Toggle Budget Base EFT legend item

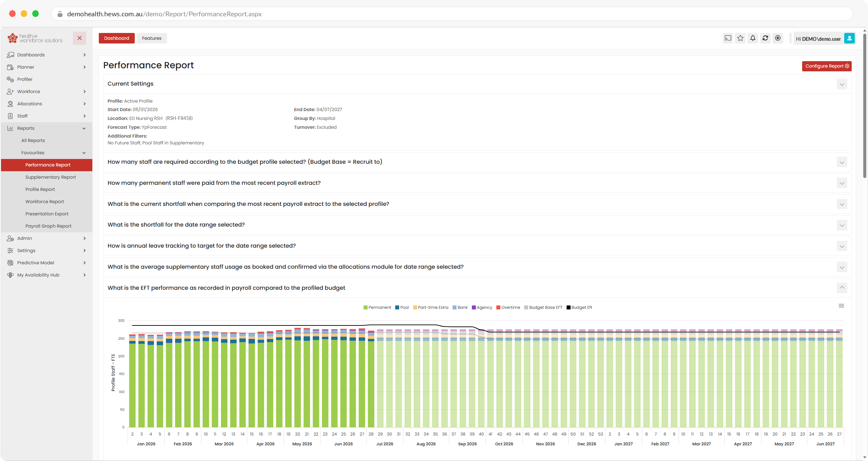543,307
